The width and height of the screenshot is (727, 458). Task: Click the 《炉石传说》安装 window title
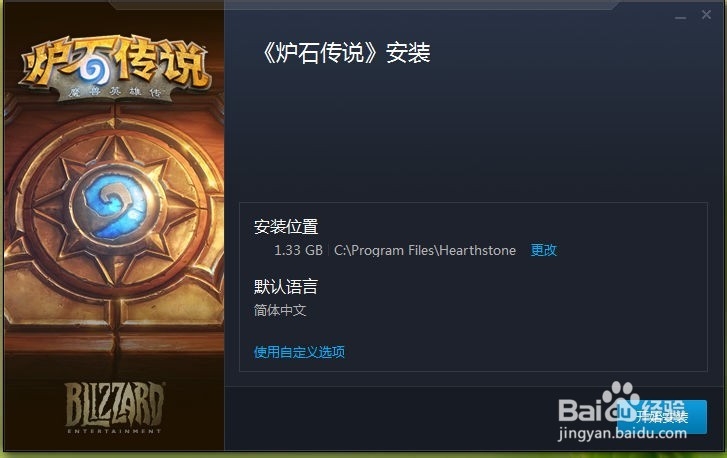click(x=344, y=52)
